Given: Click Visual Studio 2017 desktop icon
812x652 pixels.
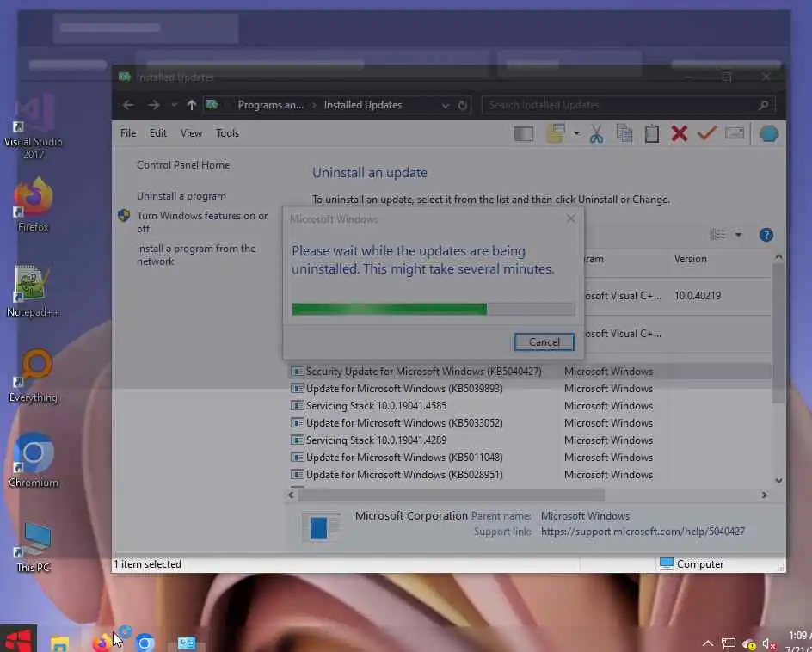Looking at the screenshot, I should point(34,126).
